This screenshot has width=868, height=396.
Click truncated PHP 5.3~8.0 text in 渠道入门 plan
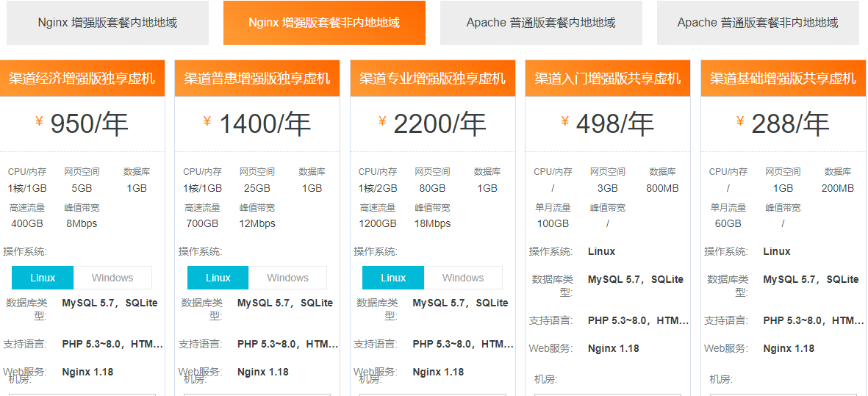(x=638, y=320)
